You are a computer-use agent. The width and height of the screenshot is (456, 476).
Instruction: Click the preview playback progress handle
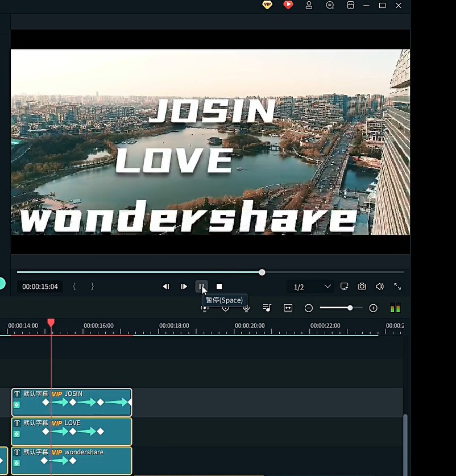pos(262,272)
